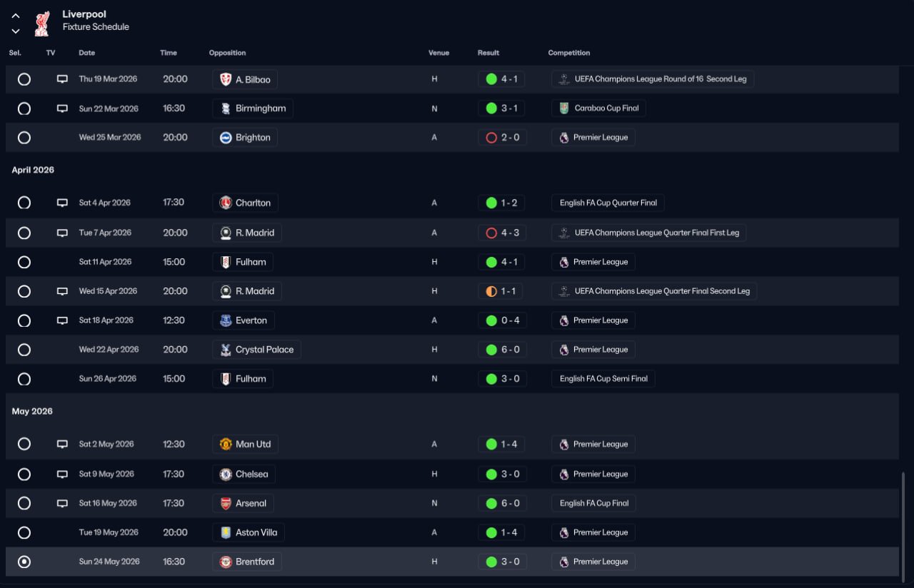This screenshot has height=588, width=914.
Task: Click the Chelsea club badge
Action: pyautogui.click(x=226, y=474)
